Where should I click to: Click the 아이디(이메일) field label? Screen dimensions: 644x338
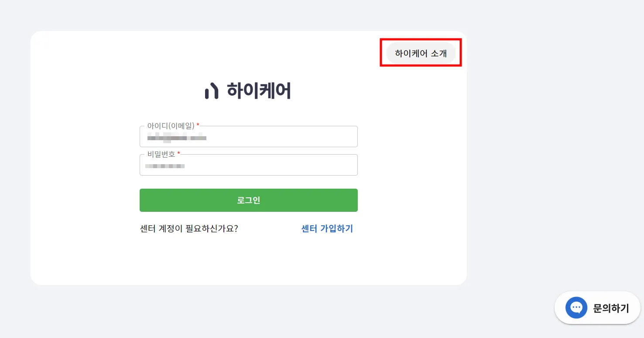171,126
